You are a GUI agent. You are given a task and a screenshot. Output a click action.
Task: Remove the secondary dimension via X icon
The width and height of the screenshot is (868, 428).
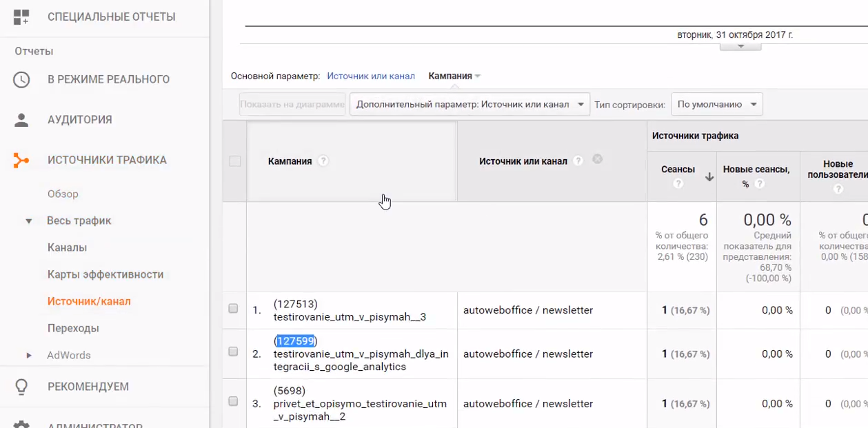click(598, 159)
